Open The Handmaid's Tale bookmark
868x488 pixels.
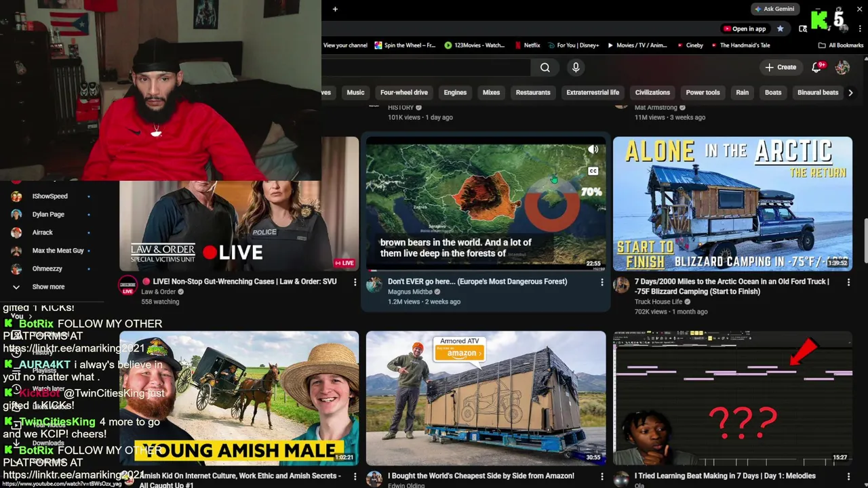[x=740, y=45]
